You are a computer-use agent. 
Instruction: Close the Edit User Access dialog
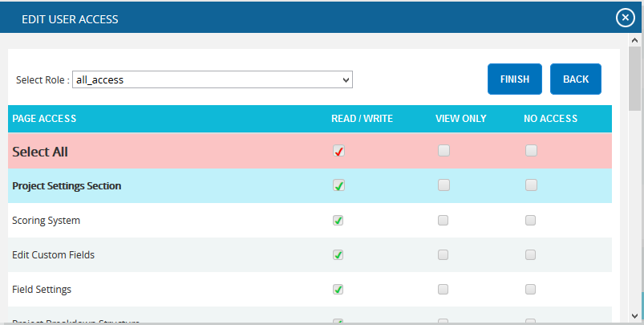pos(625,18)
